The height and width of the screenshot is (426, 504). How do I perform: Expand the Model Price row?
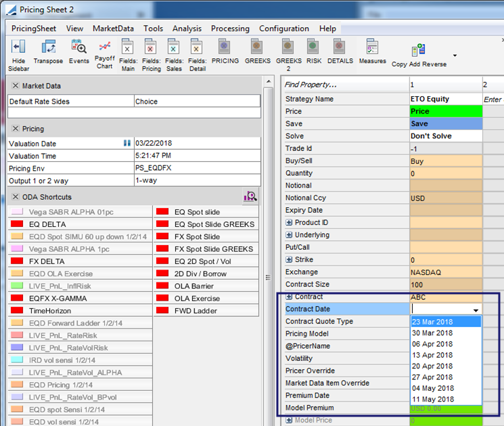(289, 420)
